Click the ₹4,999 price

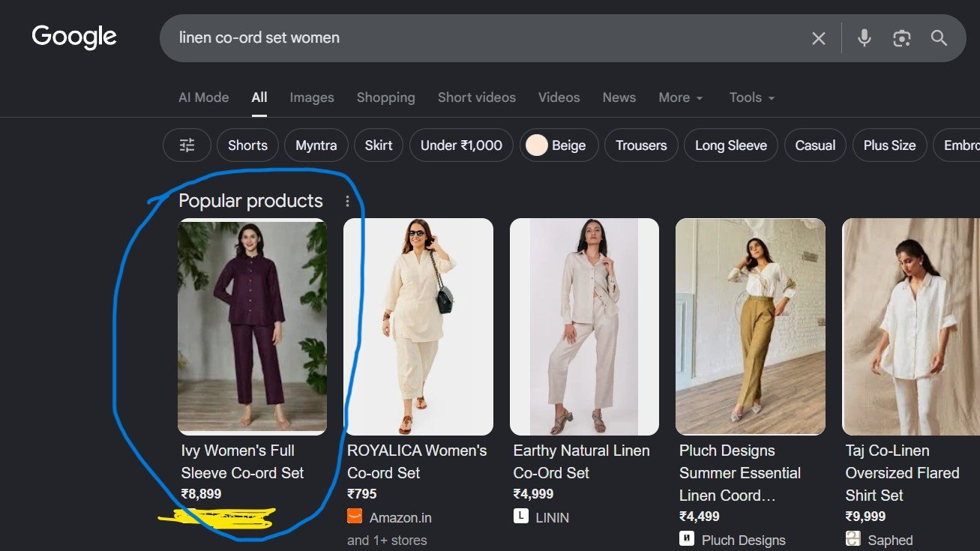point(533,494)
